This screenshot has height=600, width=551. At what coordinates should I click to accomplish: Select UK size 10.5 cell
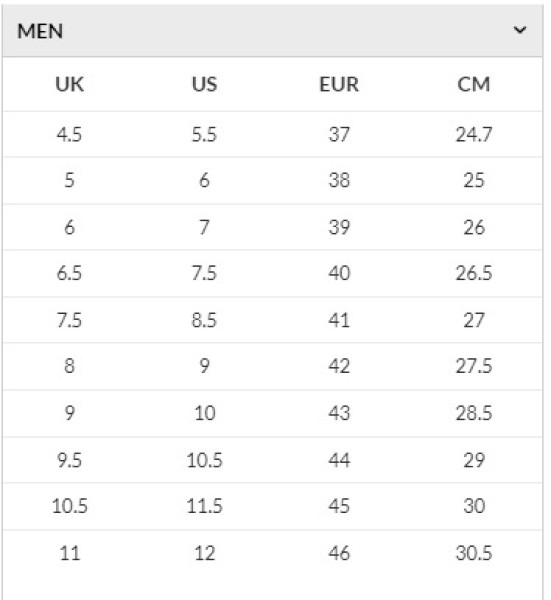(x=70, y=506)
